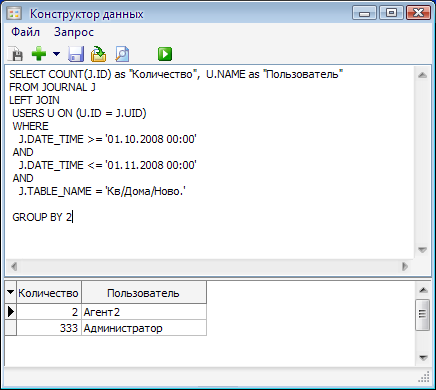Click results grid scrollbar down arrow
This screenshot has width=436, height=390.
click(x=423, y=358)
